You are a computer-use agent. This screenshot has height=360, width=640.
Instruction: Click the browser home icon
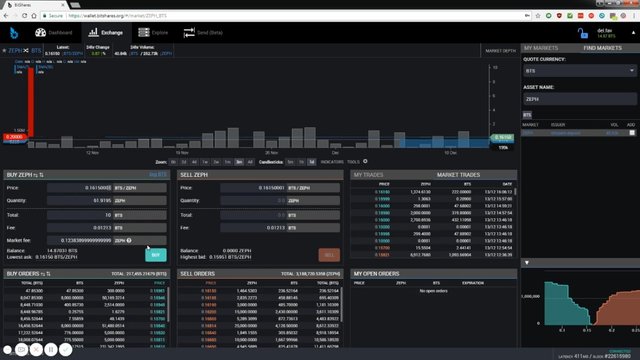click(34, 16)
